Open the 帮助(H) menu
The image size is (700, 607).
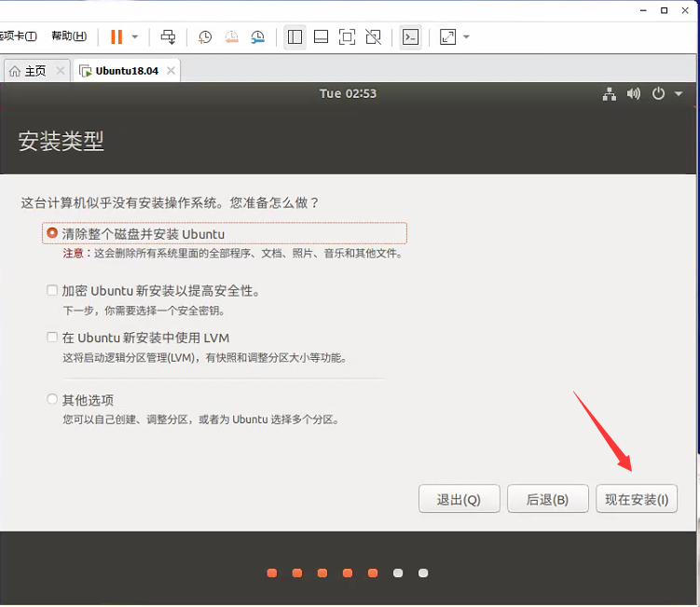point(69,35)
